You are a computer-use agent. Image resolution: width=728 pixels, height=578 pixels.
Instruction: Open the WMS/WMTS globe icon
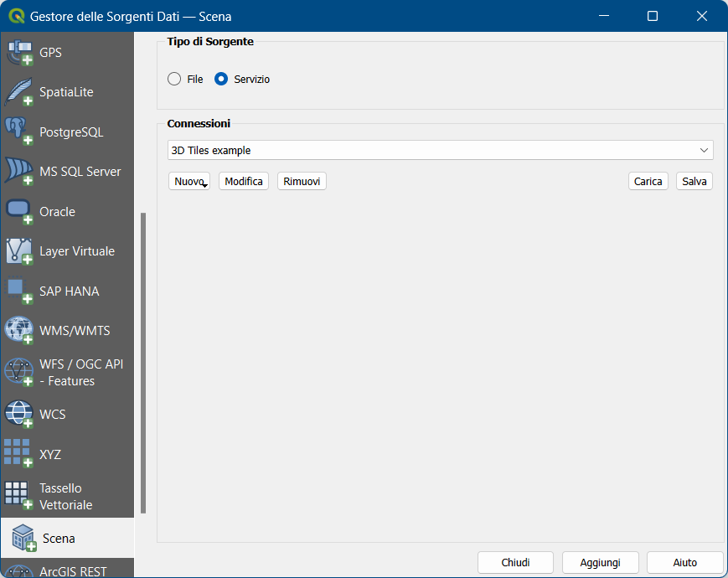18,331
